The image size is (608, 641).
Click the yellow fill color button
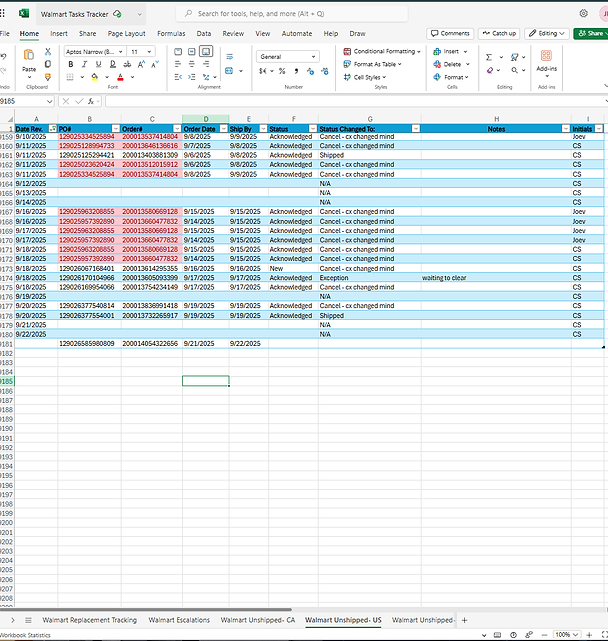(x=95, y=77)
